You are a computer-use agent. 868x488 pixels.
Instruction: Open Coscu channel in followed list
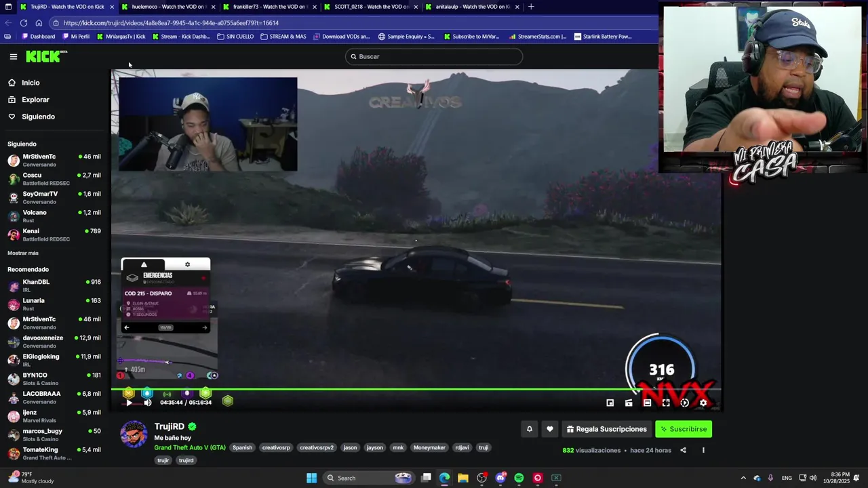[x=54, y=179]
